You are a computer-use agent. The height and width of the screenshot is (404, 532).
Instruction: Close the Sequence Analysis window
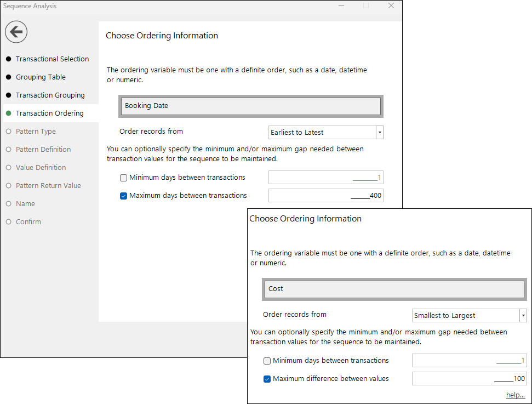click(x=391, y=6)
